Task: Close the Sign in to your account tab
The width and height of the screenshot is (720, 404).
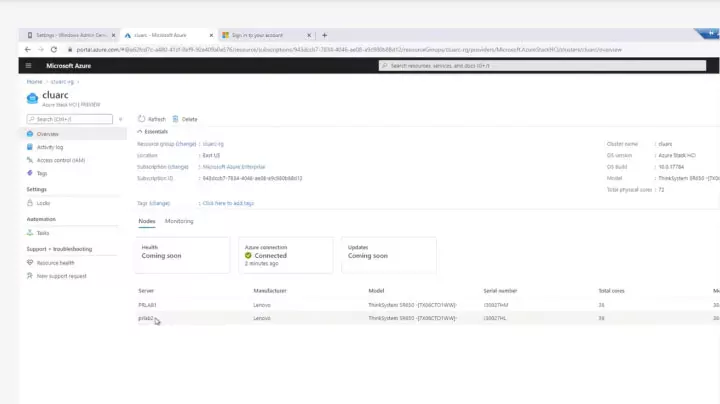Action: coord(309,35)
